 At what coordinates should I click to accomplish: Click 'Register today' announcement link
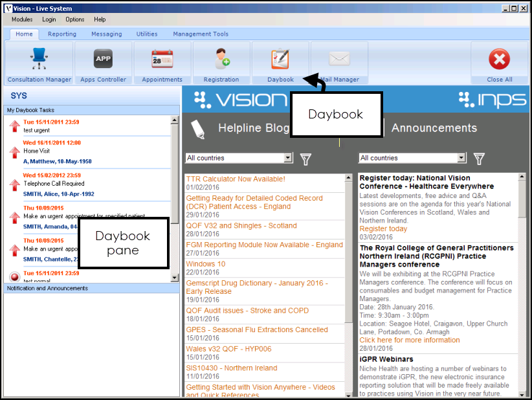pos(383,228)
